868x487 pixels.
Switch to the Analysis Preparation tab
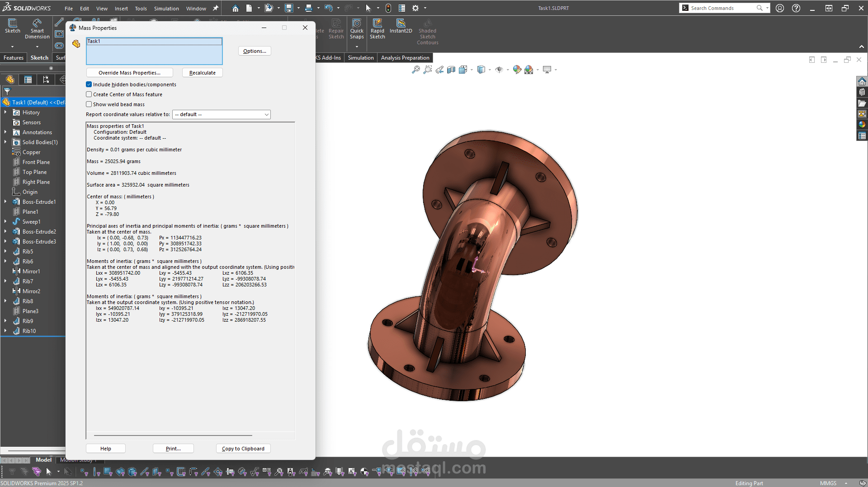point(405,58)
